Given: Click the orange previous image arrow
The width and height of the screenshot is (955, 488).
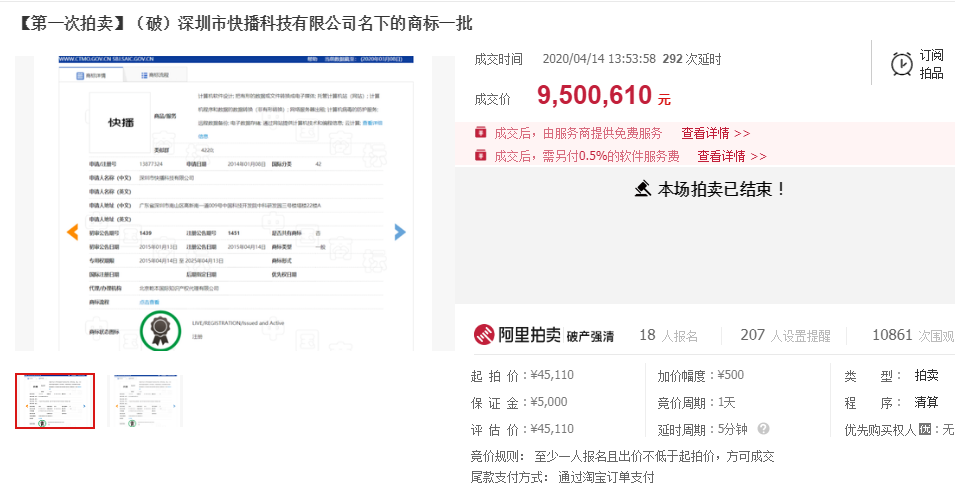Looking at the screenshot, I should click(x=72, y=232).
